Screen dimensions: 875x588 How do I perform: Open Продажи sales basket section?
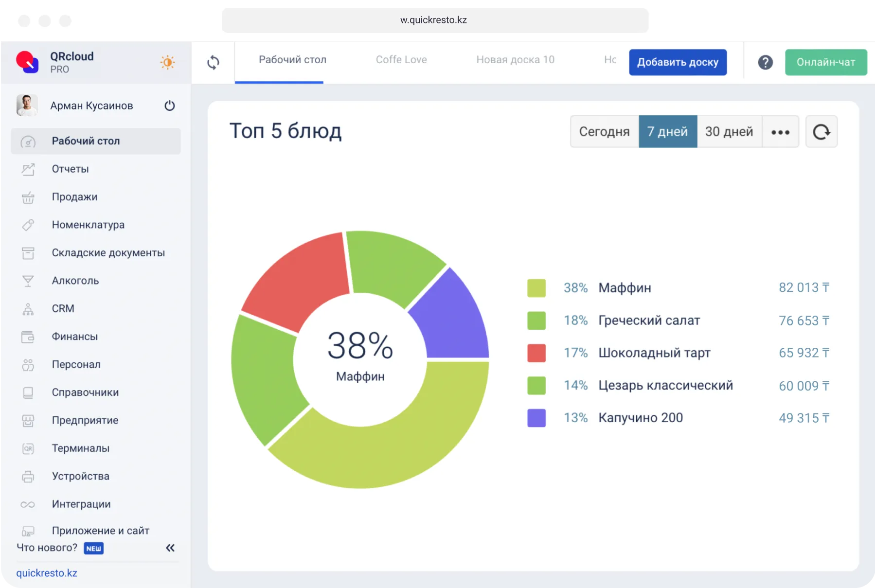coord(74,197)
